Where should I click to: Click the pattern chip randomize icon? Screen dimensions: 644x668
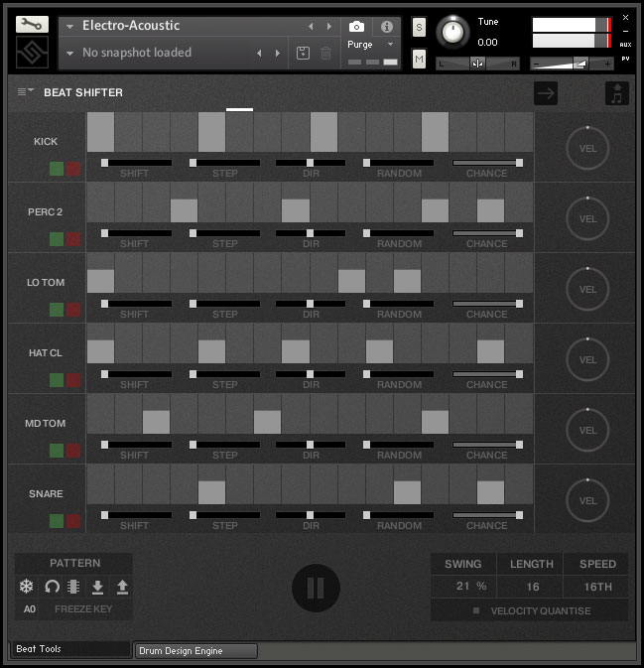tap(73, 587)
